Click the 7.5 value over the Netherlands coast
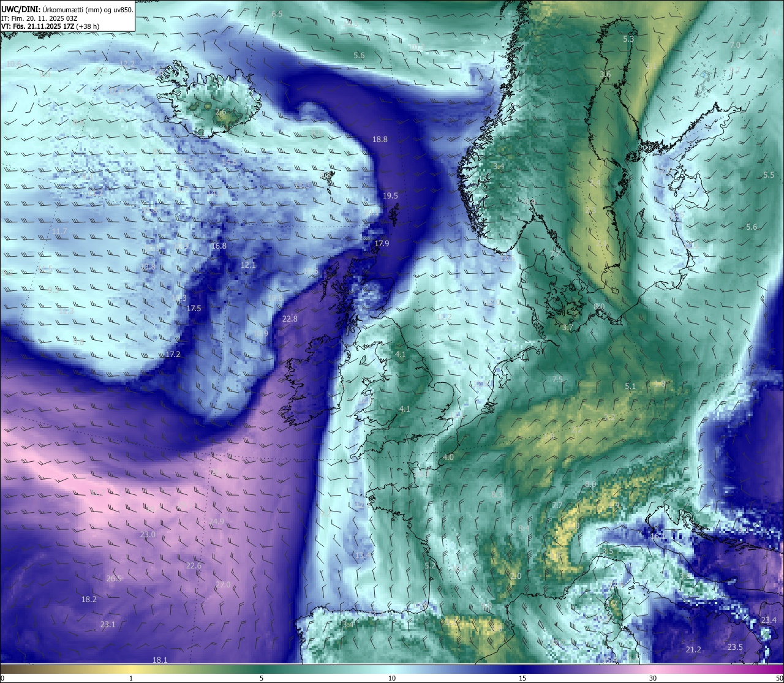 [557, 379]
